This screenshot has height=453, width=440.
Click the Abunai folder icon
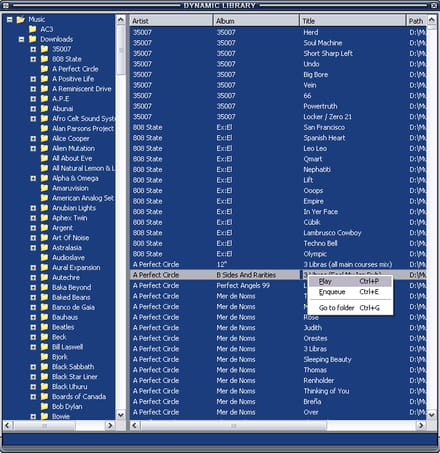pyautogui.click(x=44, y=109)
